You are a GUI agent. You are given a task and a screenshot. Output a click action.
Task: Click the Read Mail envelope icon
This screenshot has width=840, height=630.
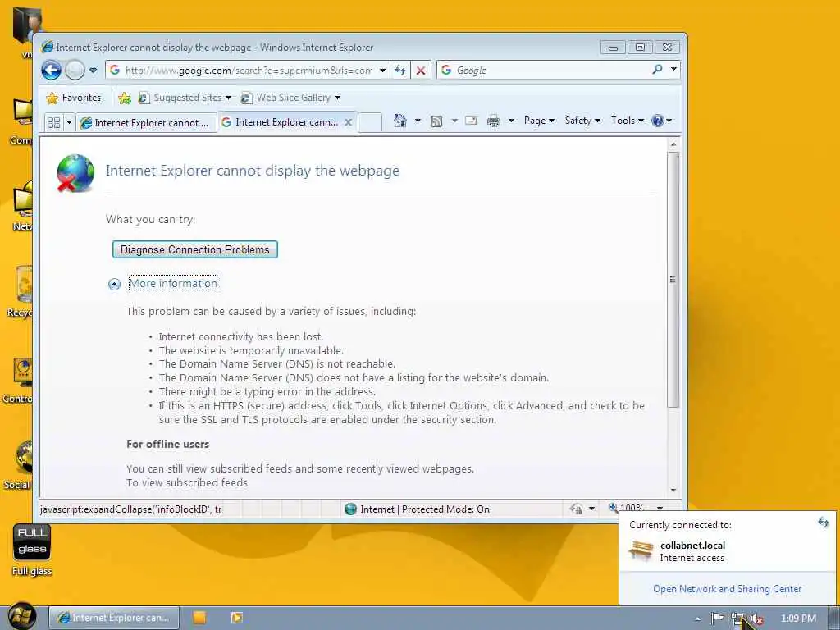[x=471, y=121]
